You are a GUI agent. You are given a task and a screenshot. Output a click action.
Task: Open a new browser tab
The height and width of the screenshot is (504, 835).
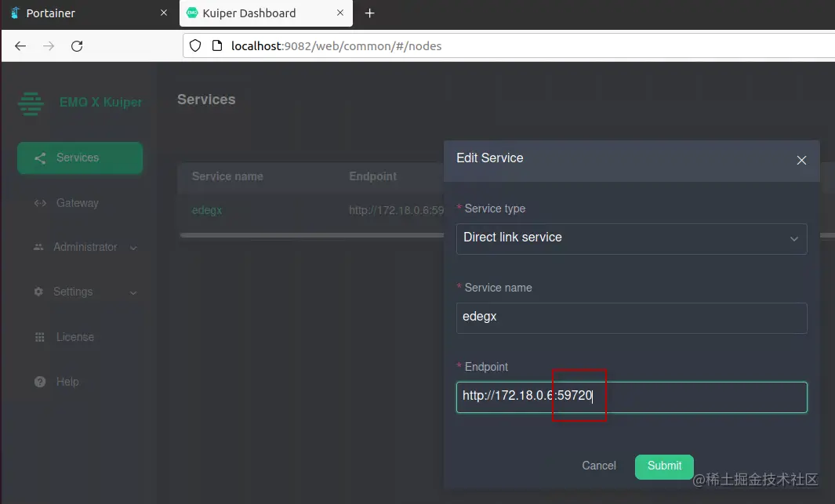click(369, 13)
